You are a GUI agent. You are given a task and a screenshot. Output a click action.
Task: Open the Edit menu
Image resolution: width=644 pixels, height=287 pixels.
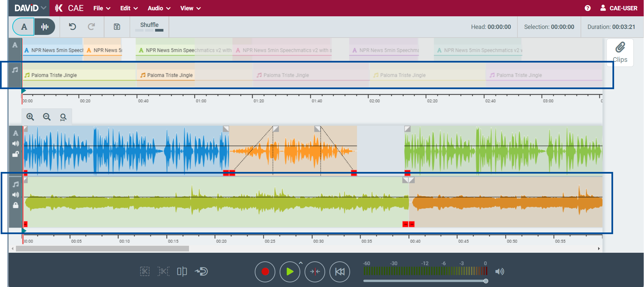[129, 8]
